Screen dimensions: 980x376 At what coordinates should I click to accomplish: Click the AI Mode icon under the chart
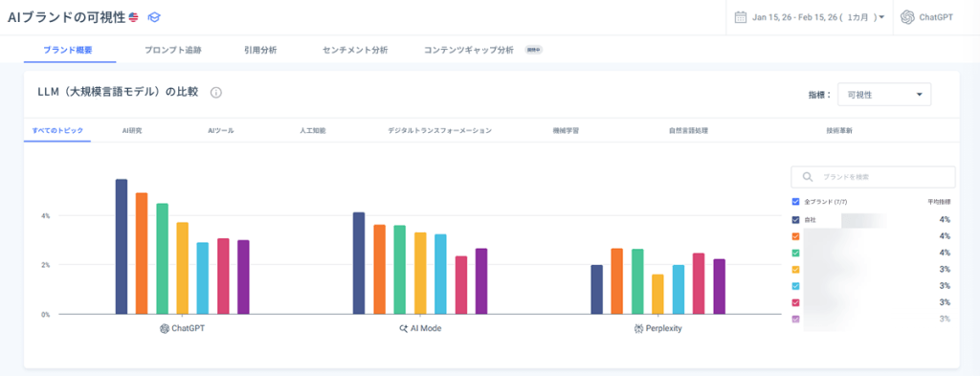403,328
